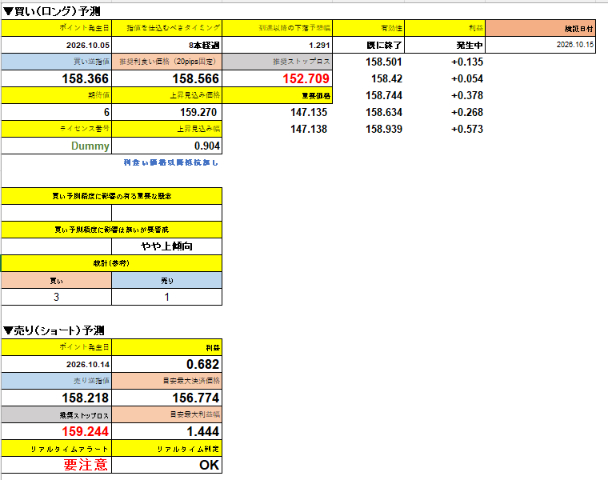Screen dimensions: 608x480
Task: Select the value 0.904 cell
Action: (x=167, y=146)
